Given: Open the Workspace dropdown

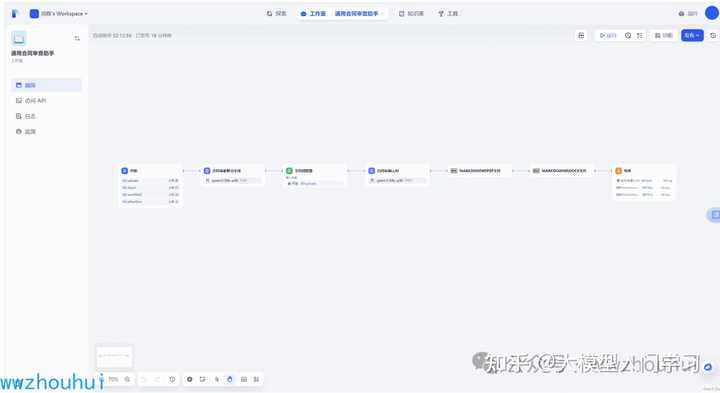Looking at the screenshot, I should point(59,14).
